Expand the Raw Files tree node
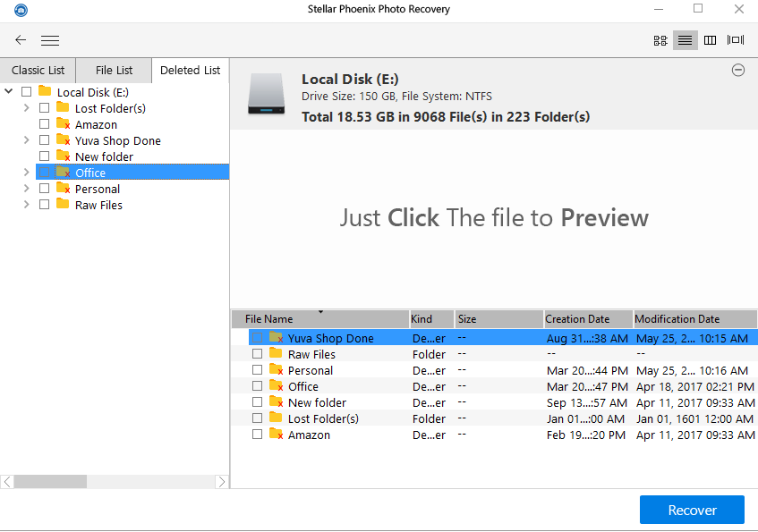Image resolution: width=758 pixels, height=532 pixels. (27, 205)
